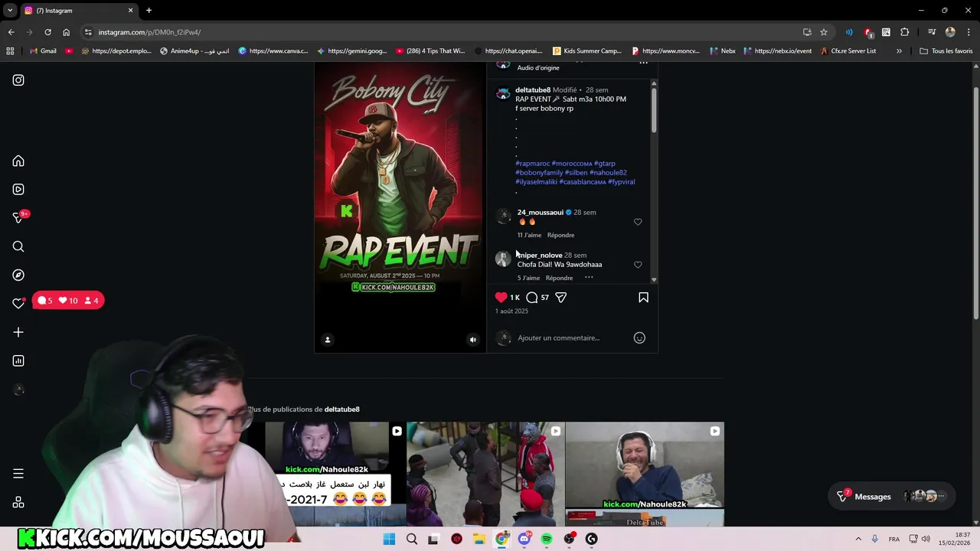This screenshot has width=980, height=551.
Task: Open direct messages icon with 9+ badge
Action: point(19,217)
